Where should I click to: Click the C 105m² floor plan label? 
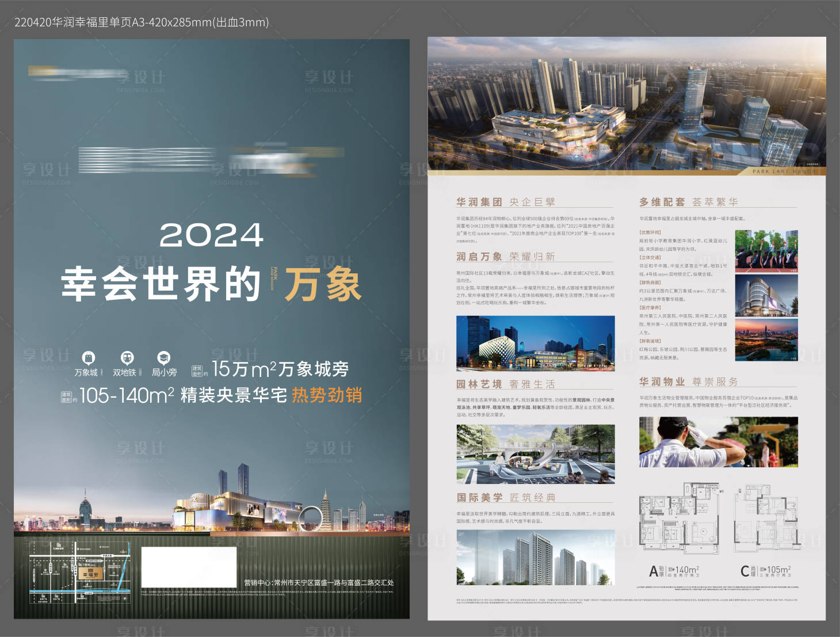point(766,571)
